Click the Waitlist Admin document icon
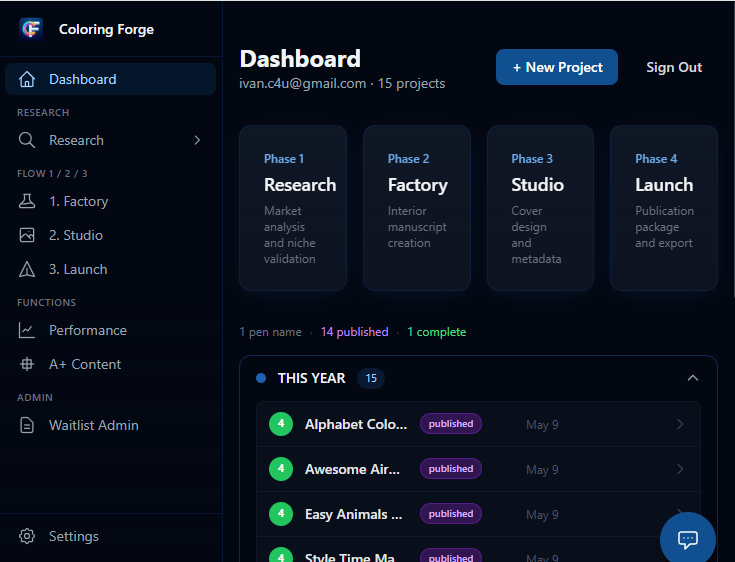The height and width of the screenshot is (562, 735). (27, 425)
